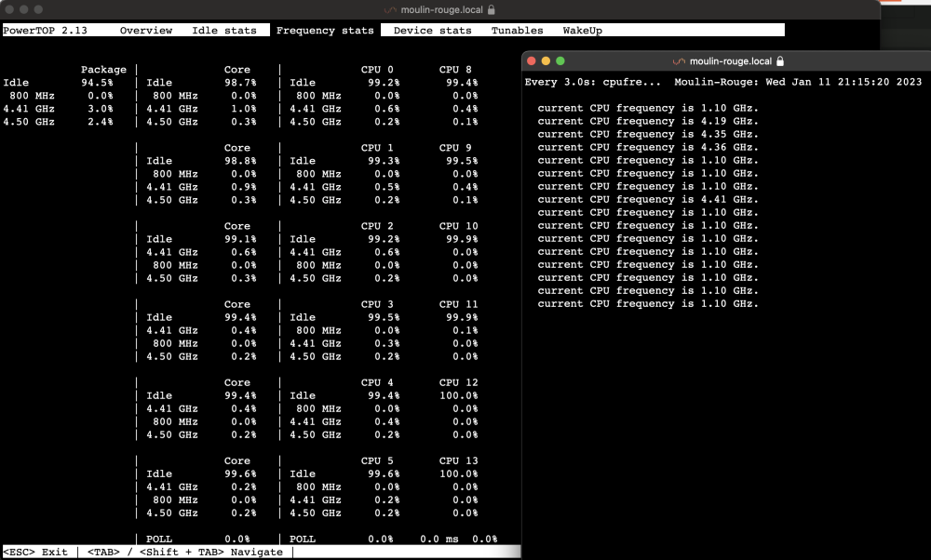Viewport: 931px width, 560px height.
Task: Click the SSH icon in background window title
Action: point(390,9)
